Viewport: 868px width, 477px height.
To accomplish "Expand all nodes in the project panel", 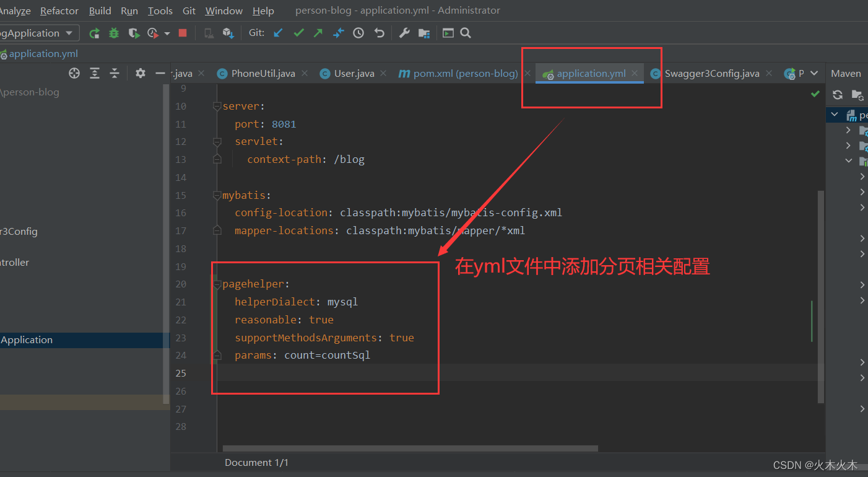I will point(94,73).
